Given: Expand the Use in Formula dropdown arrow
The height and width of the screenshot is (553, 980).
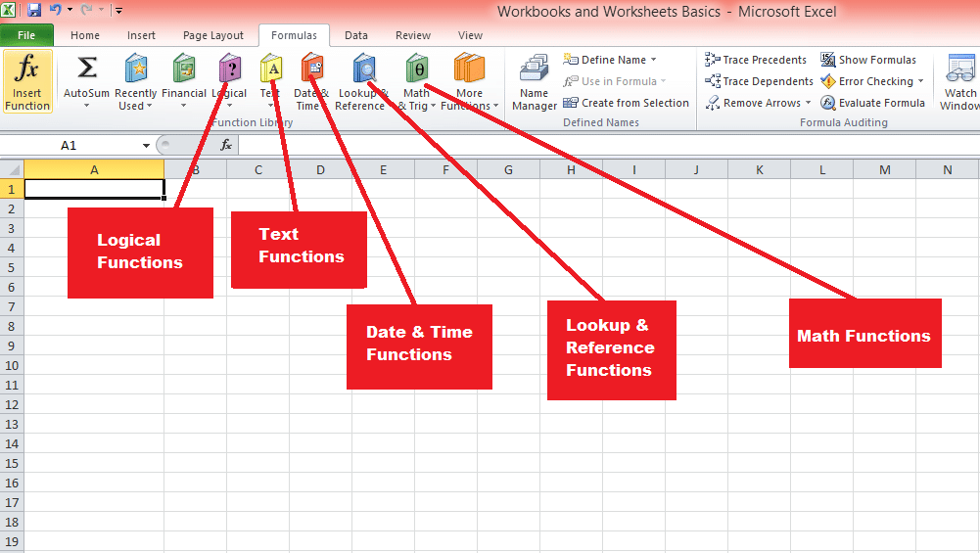Looking at the screenshot, I should pos(663,81).
